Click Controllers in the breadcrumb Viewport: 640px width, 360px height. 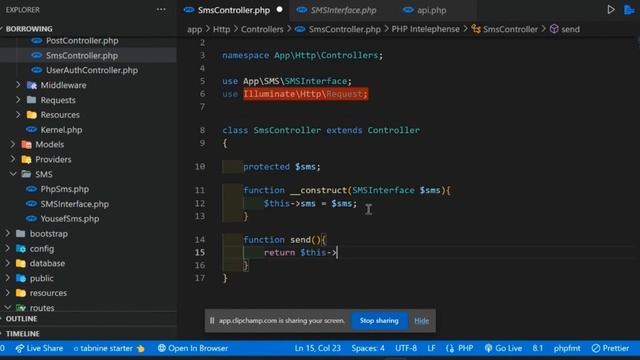click(x=262, y=29)
